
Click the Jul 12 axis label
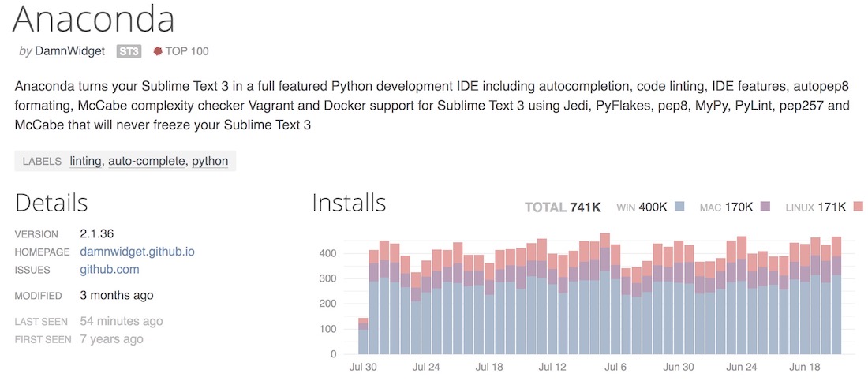tap(552, 367)
